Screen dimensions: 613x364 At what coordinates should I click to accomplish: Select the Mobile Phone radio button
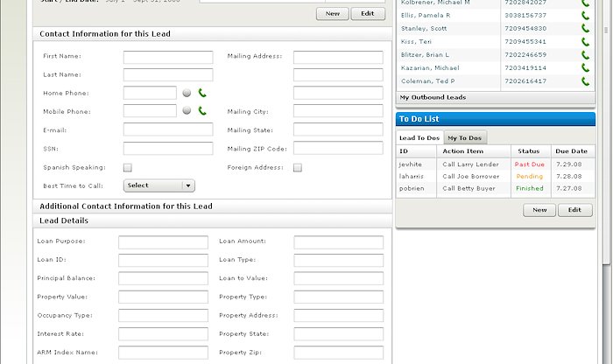pos(187,110)
